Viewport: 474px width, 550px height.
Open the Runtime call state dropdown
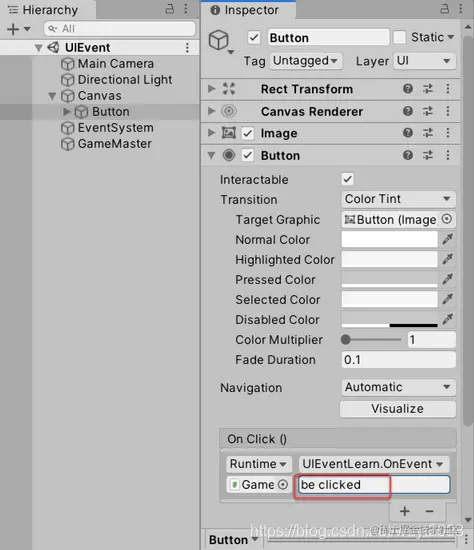coord(259,464)
